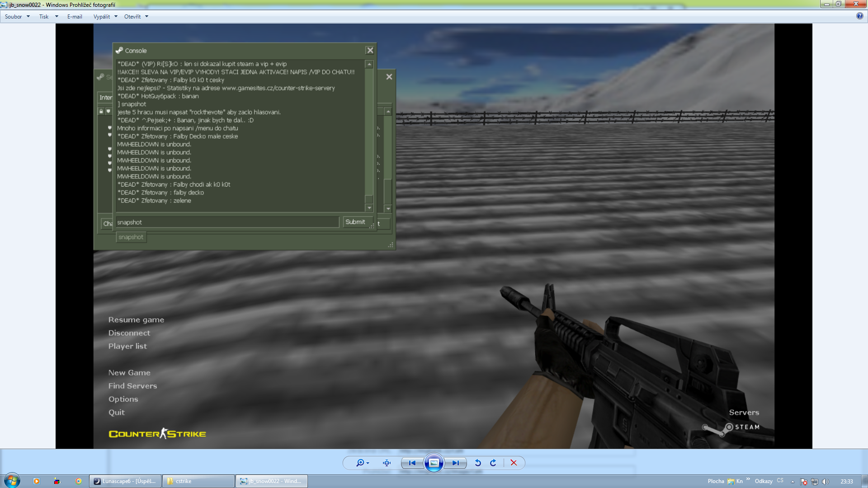Click the Counter-Strike logo
The image size is (868, 488).
pos(157,434)
